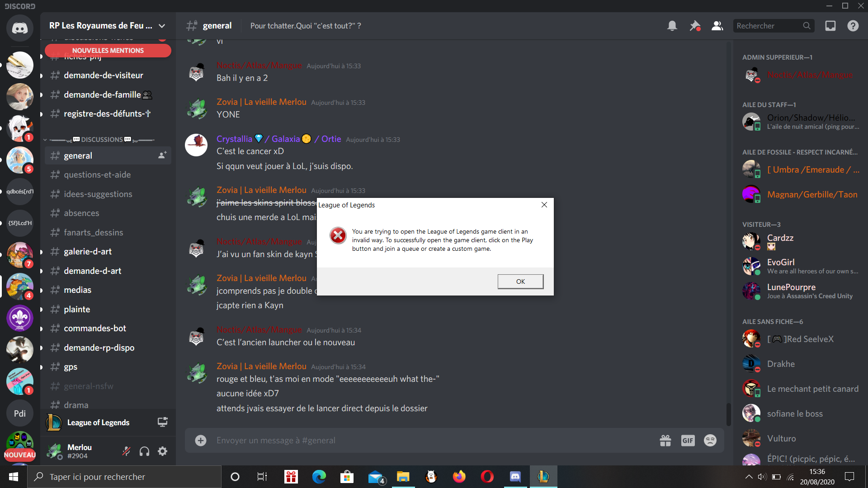Show hidden system tray icons
The width and height of the screenshot is (868, 488).
click(x=749, y=477)
